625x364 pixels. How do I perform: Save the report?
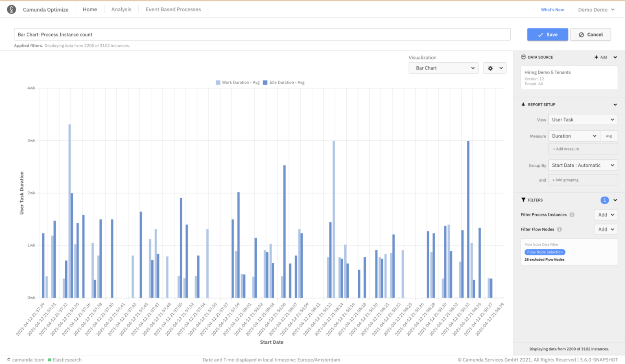pyautogui.click(x=547, y=35)
